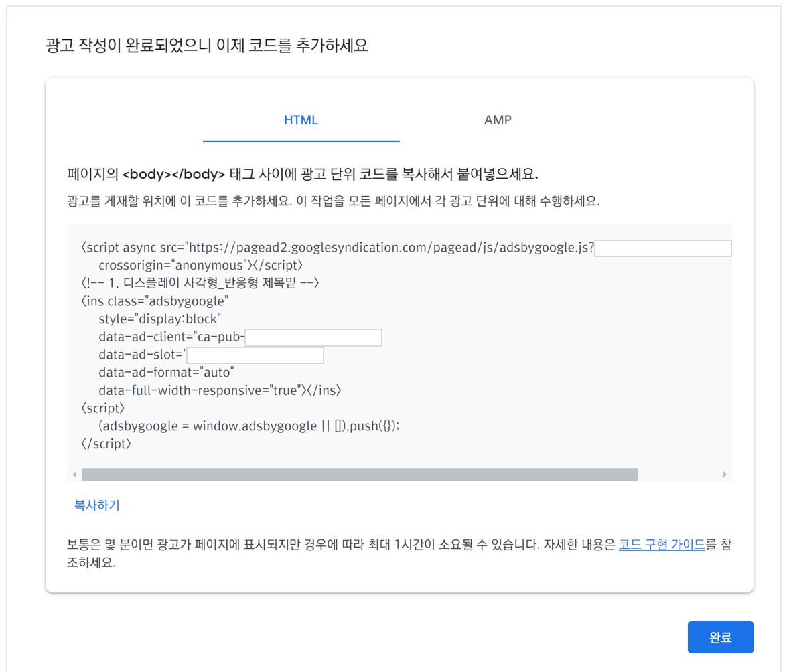Click the data-full-width-responsive code line
Viewport: 789px width, 672px height.
(x=218, y=391)
